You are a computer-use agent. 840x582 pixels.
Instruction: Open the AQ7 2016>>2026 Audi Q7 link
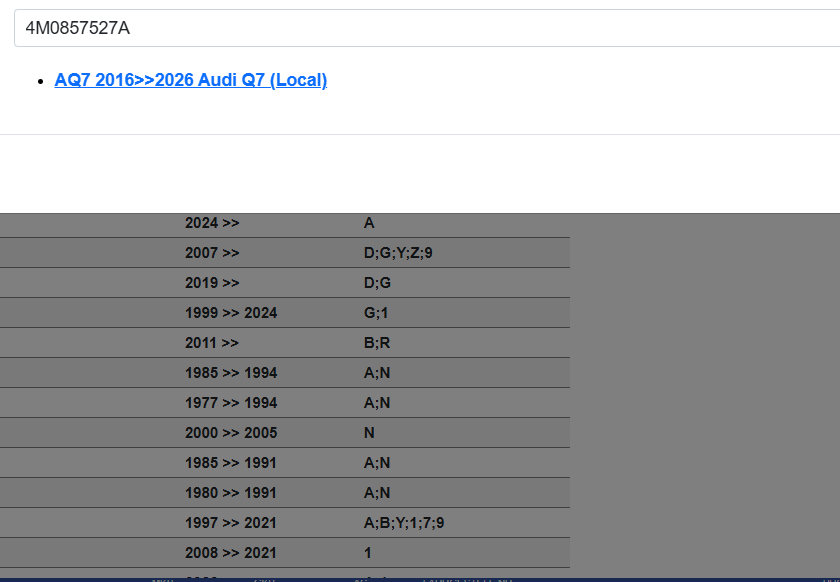pos(190,80)
